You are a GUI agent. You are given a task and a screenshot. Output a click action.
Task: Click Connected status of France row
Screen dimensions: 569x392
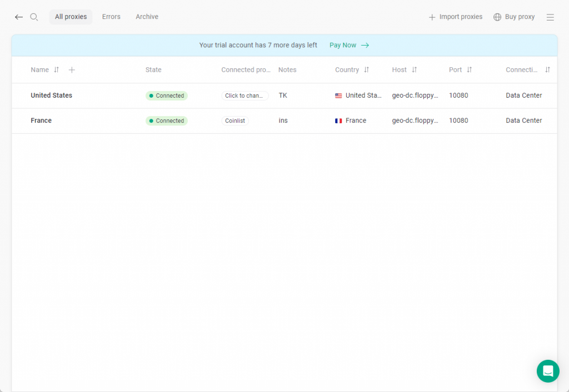(x=167, y=120)
